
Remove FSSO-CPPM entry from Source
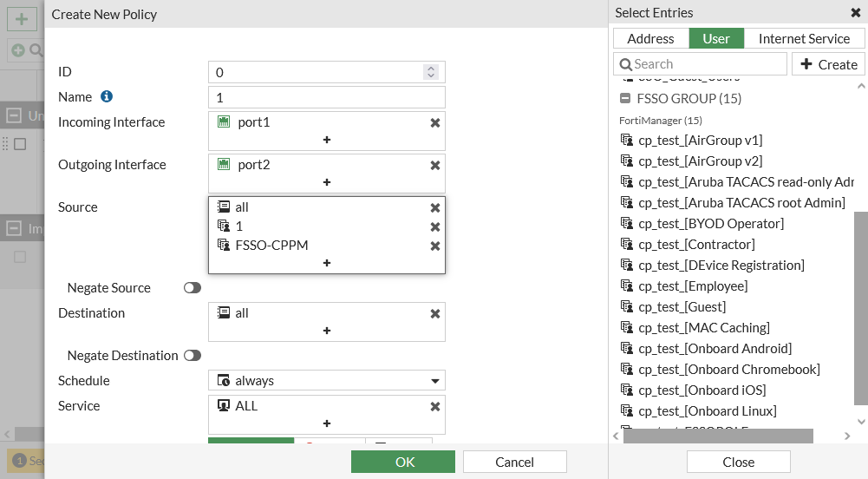tap(435, 246)
